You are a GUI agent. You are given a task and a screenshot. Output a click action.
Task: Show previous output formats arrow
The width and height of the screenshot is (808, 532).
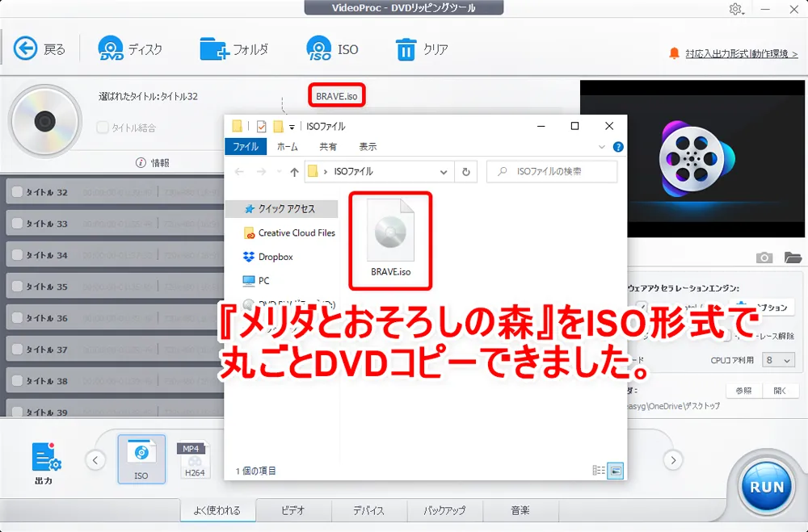(95, 460)
